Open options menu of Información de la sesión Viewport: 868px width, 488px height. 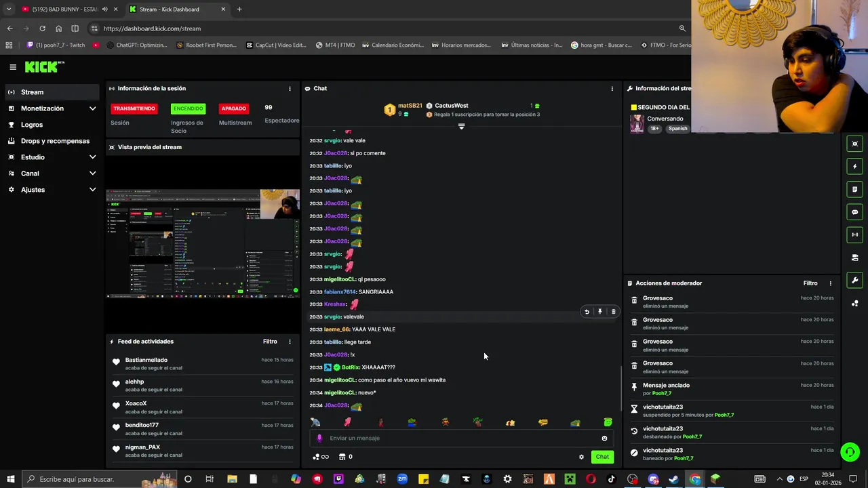coord(290,89)
